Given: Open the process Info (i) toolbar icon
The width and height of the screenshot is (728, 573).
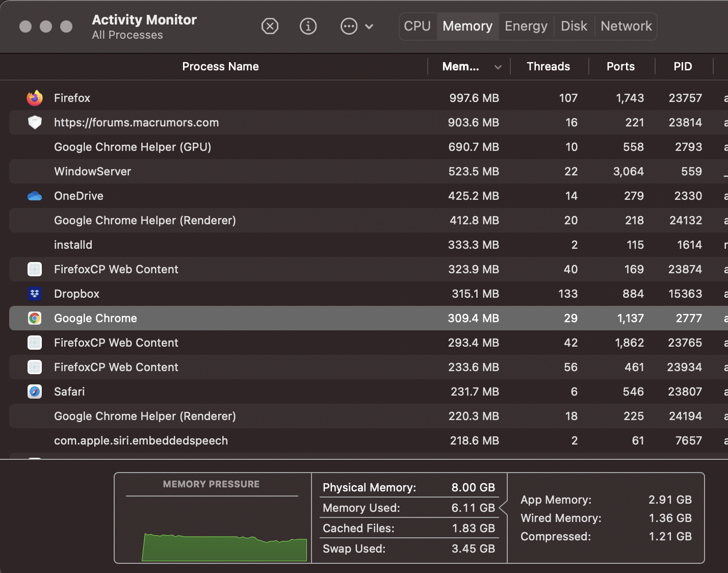Looking at the screenshot, I should click(x=308, y=26).
